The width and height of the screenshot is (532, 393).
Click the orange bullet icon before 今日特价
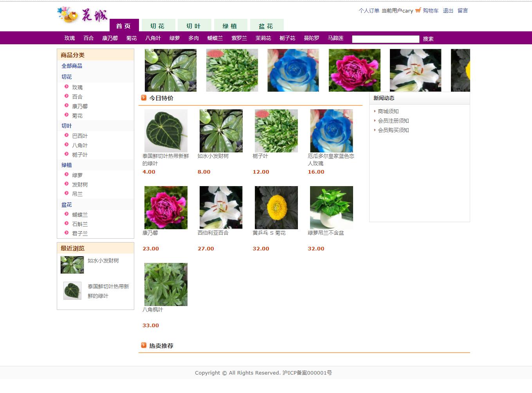point(143,98)
